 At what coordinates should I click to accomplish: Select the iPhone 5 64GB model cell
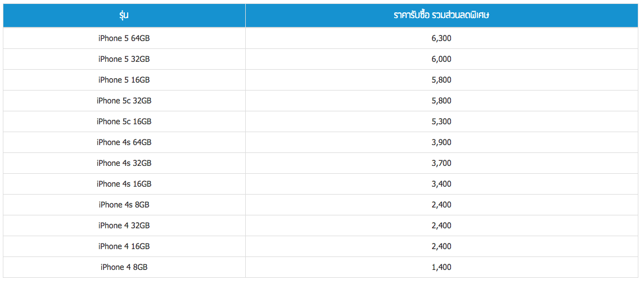[x=124, y=38]
